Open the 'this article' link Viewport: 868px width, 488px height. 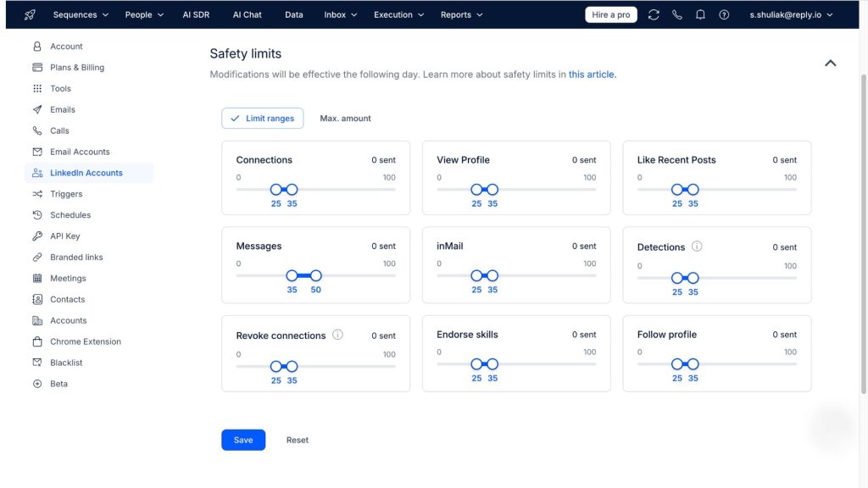click(591, 75)
